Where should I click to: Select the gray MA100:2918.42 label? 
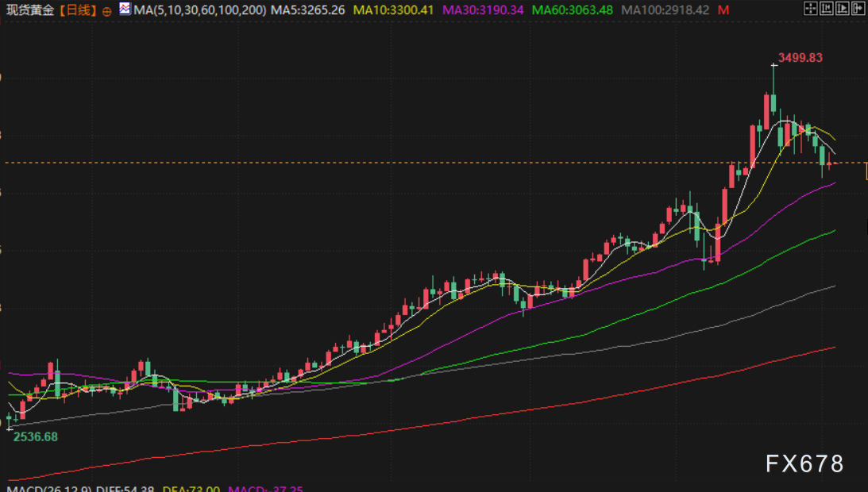click(x=665, y=10)
